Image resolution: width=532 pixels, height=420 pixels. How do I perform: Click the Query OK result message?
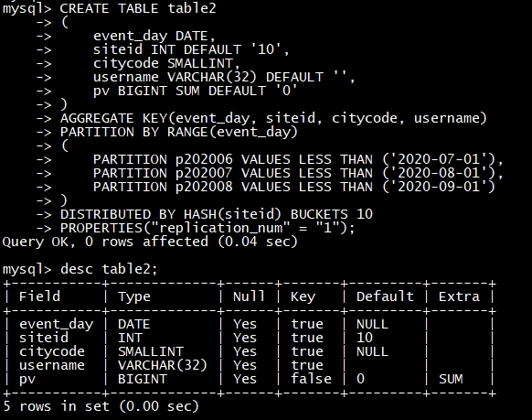click(150, 242)
